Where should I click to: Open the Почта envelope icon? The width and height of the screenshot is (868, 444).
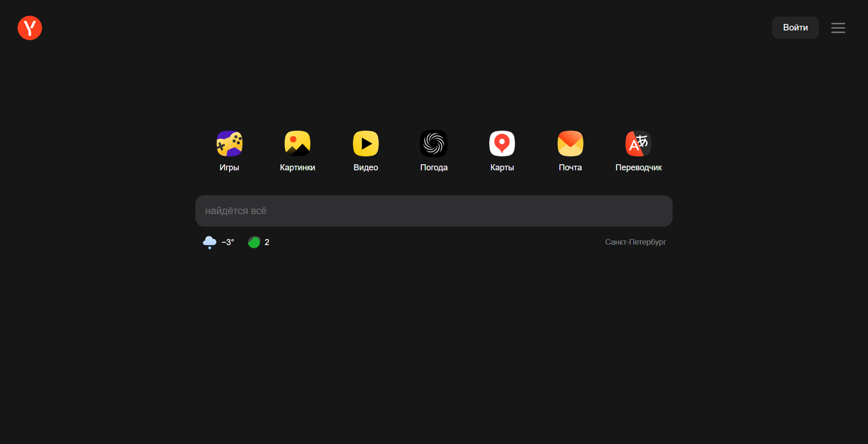pyautogui.click(x=570, y=144)
